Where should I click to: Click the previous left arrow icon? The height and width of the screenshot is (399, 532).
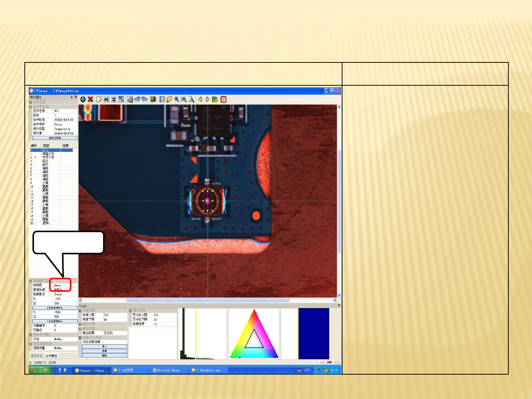click(201, 99)
